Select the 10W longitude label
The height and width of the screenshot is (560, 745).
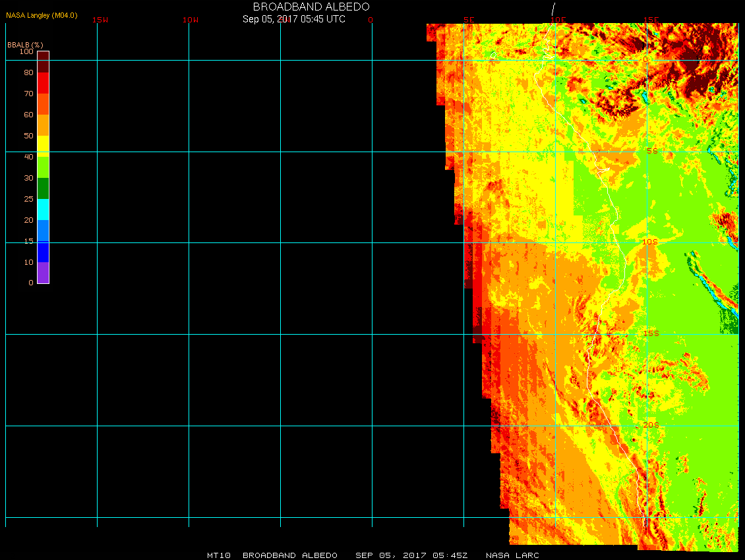click(x=191, y=20)
